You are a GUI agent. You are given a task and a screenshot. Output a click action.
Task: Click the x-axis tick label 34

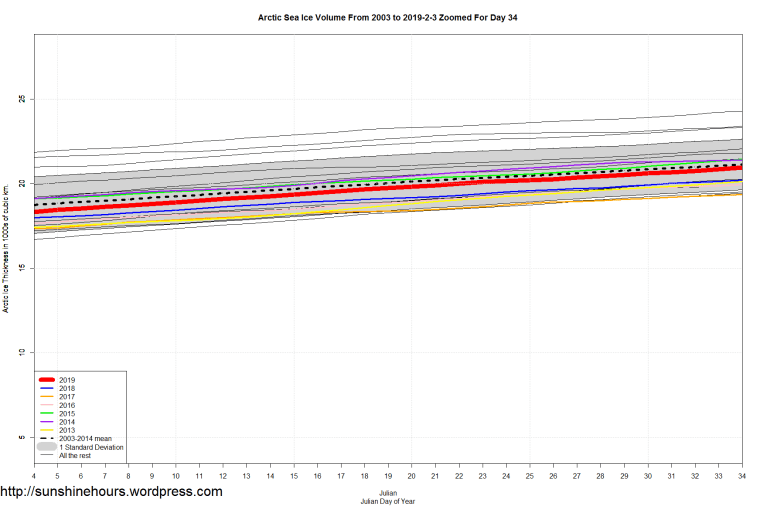coord(741,475)
